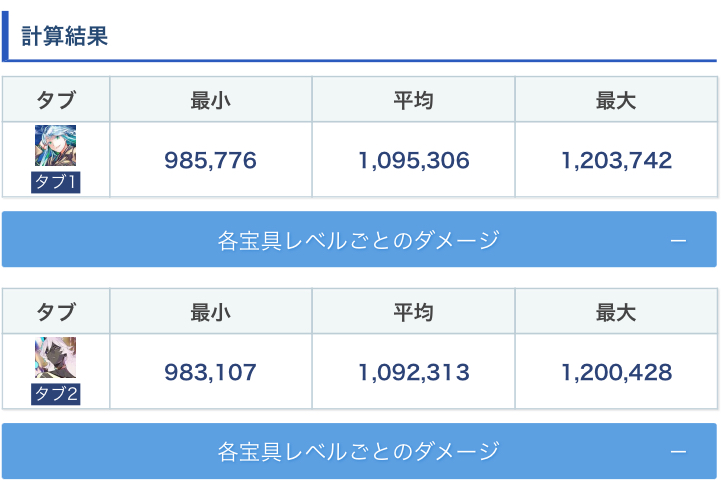Select the minimum damage value 983,107
The height and width of the screenshot is (504, 727).
(x=210, y=373)
